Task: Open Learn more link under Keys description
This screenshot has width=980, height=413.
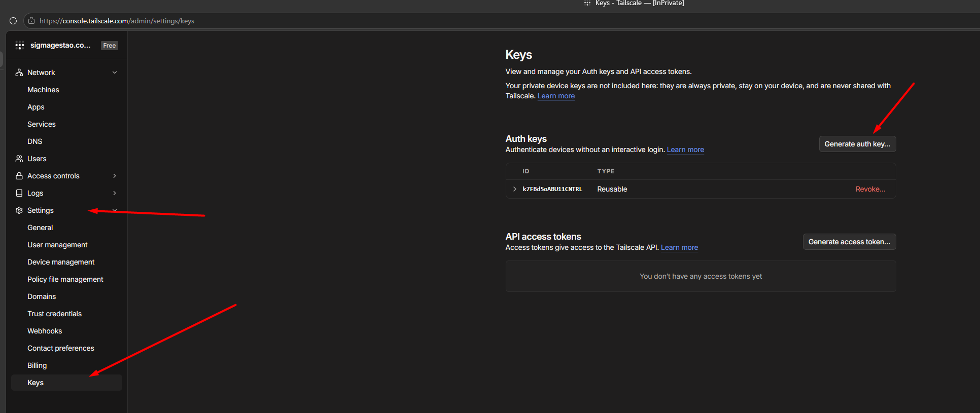Action: click(556, 96)
